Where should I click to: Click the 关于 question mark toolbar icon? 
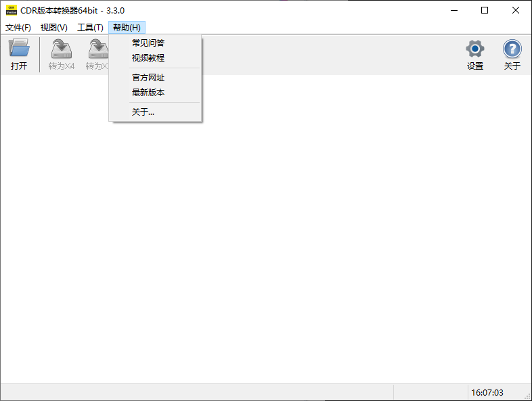coord(512,49)
